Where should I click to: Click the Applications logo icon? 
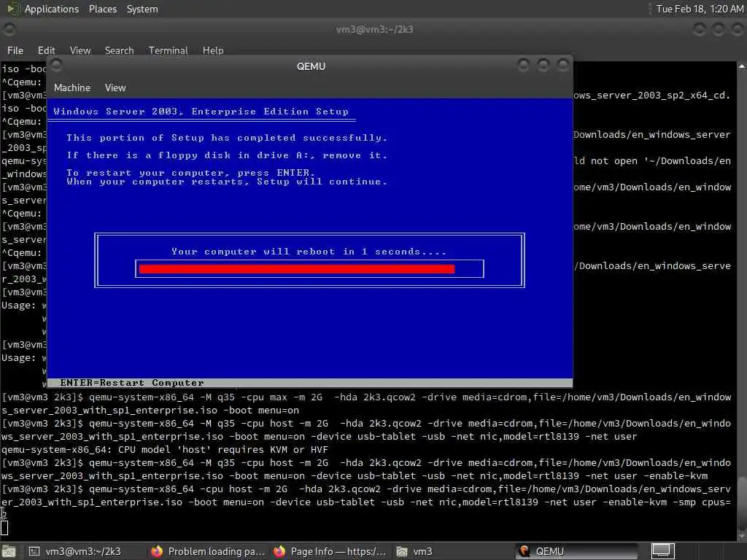tap(12, 9)
